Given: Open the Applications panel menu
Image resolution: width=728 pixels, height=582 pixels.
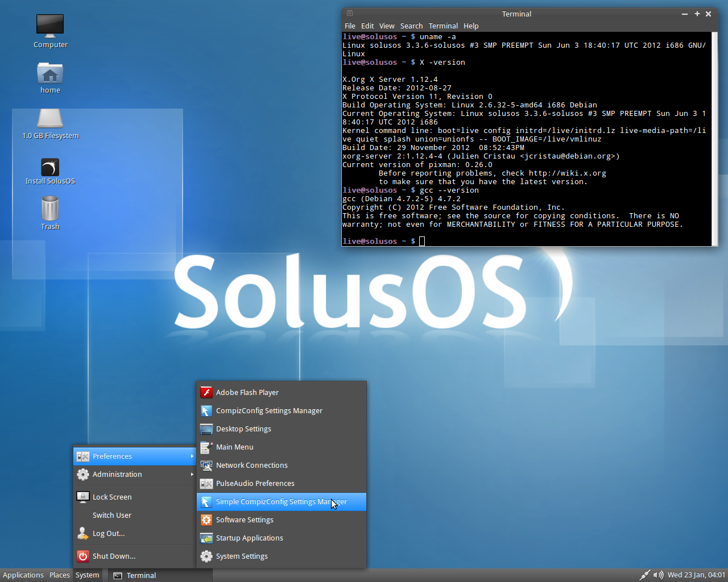Looking at the screenshot, I should pyautogui.click(x=23, y=575).
